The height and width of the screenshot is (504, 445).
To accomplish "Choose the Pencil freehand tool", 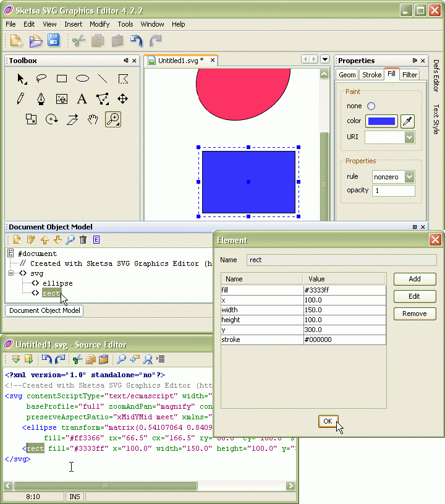I will click(21, 99).
